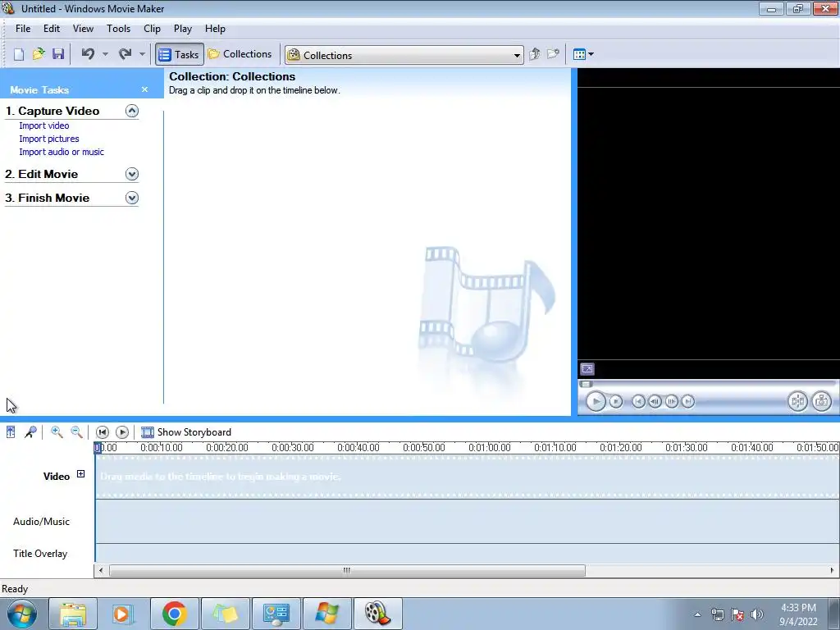Click the 0:01:00.00 ruler mark
Image resolution: width=840 pixels, height=630 pixels.
pos(489,447)
